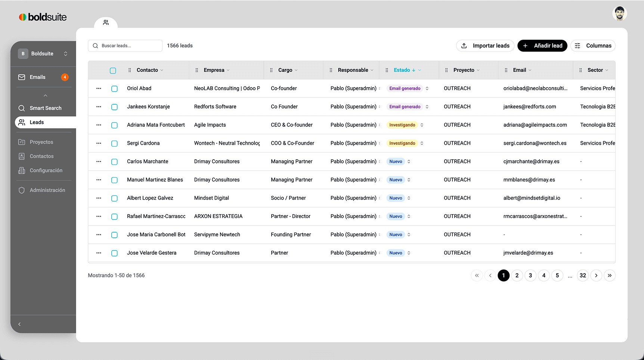This screenshot has width=644, height=360.
Task: Collapse the sidebar group with up chevron
Action: (45, 96)
